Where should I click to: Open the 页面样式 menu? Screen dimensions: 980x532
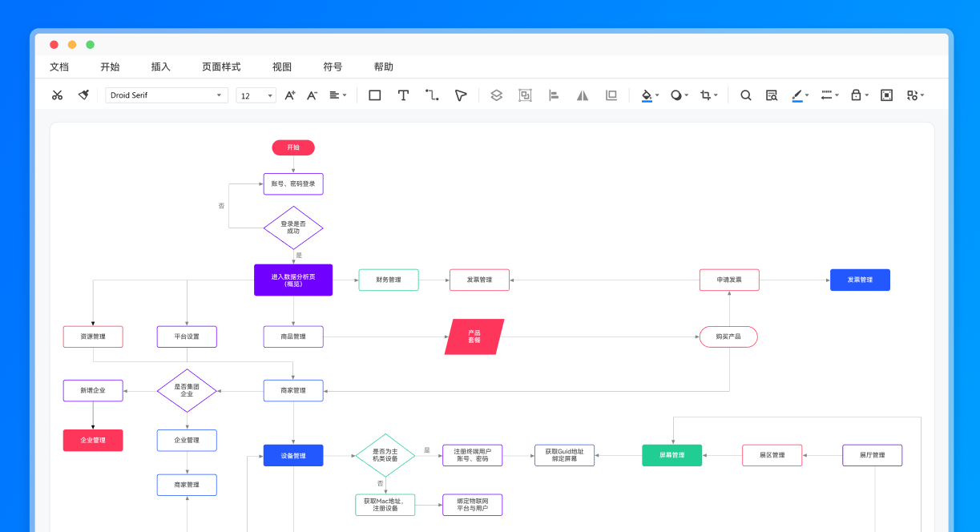click(221, 67)
